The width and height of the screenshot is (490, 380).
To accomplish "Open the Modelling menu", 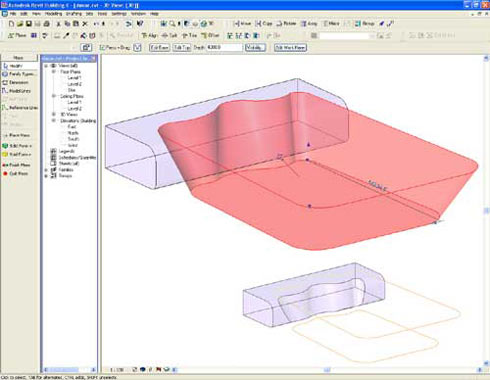I will 53,14.
